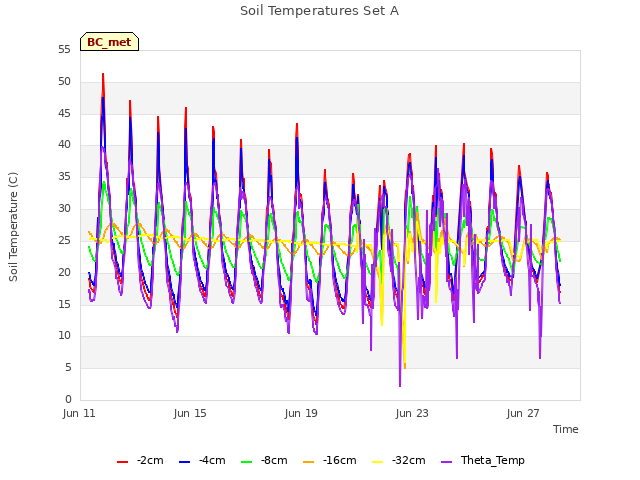The height and width of the screenshot is (480, 640).
Task: Toggle the Theta_Temp legend entry
Action: (x=483, y=460)
